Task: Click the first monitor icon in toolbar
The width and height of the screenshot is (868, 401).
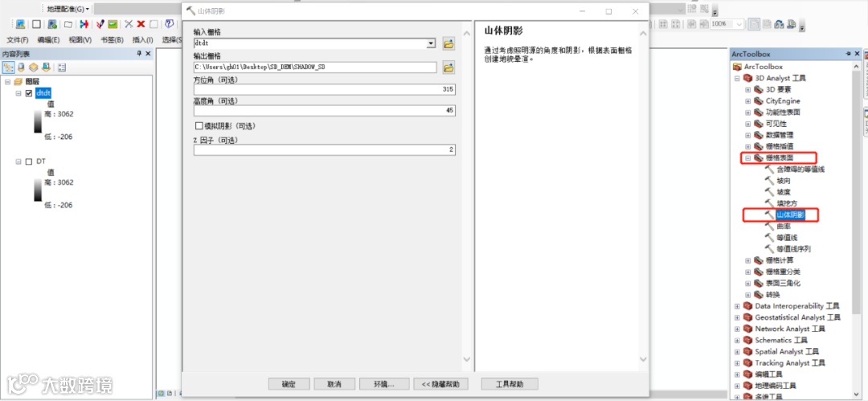Action: click(20, 24)
